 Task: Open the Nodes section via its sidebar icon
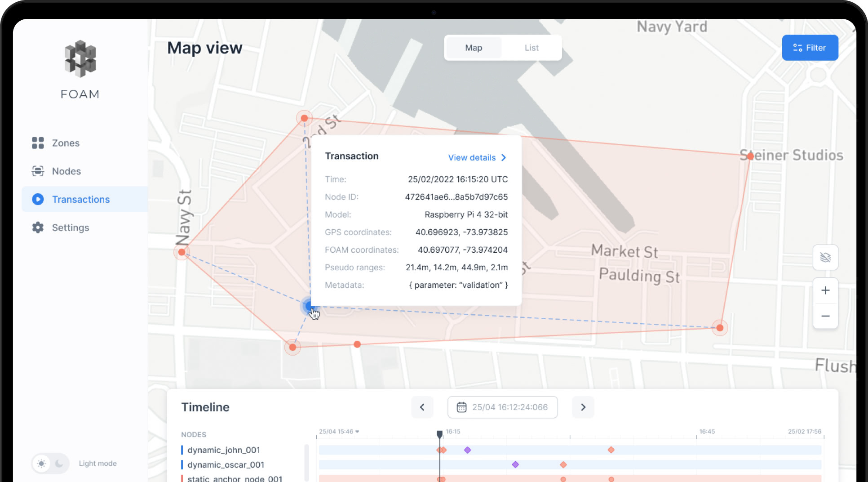point(38,171)
